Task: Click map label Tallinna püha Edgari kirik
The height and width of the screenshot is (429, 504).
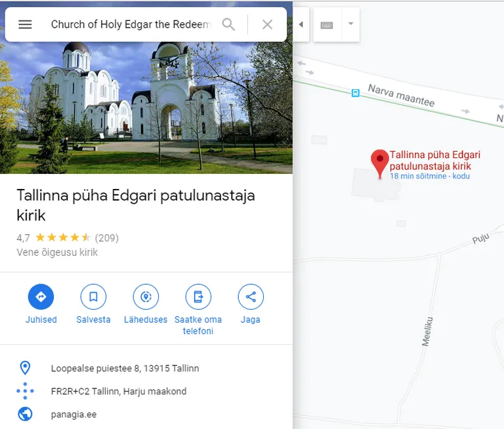Action: pos(435,160)
